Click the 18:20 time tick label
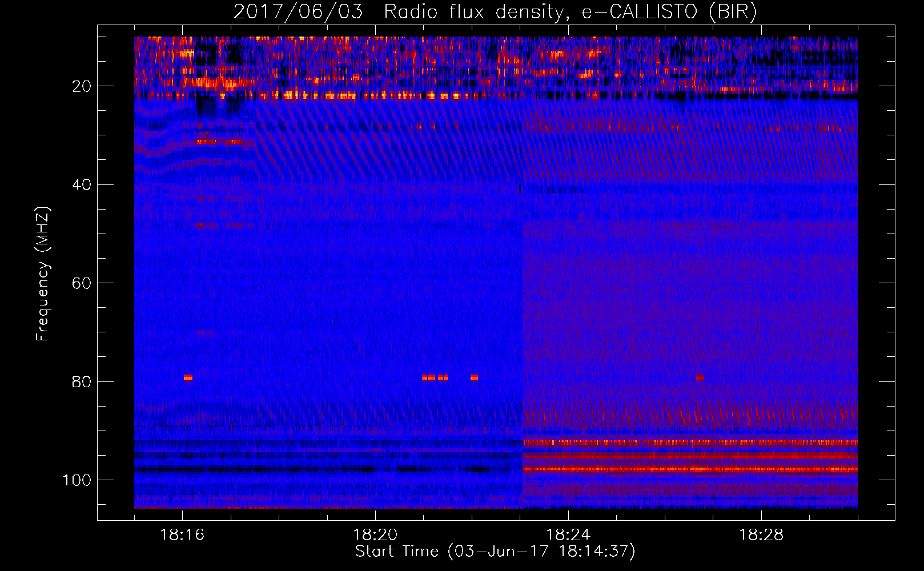The width and height of the screenshot is (924, 571). click(x=375, y=535)
